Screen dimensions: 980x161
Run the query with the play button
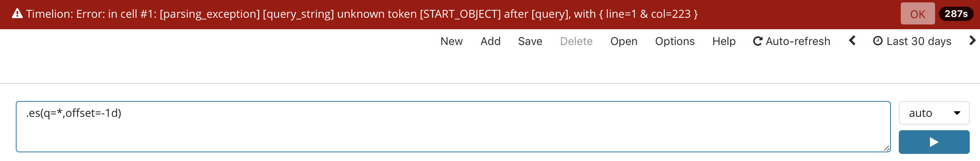(x=934, y=142)
